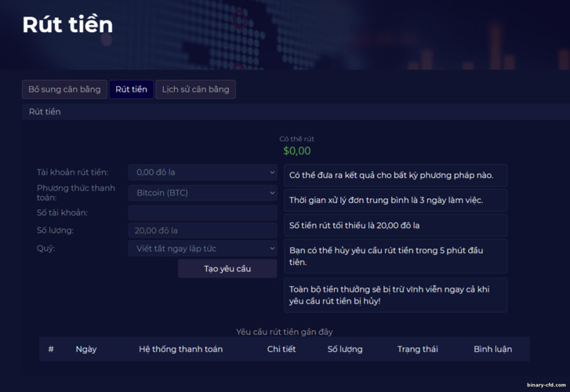Image resolution: width=570 pixels, height=392 pixels.
Task: Click the "#" table column header
Action: point(51,349)
